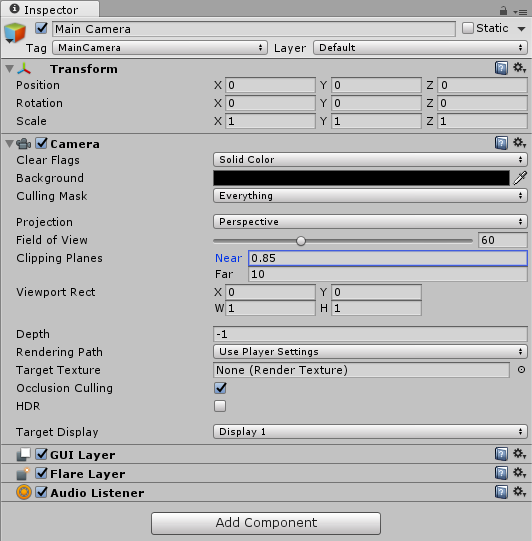The height and width of the screenshot is (541, 532).
Task: Open the Inspector panel options menu
Action: (520, 12)
